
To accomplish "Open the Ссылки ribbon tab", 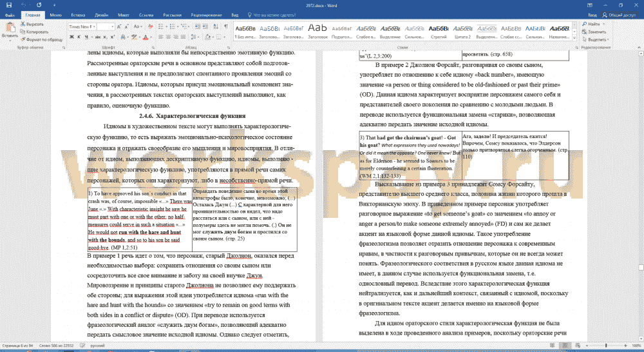I will coord(146,15).
